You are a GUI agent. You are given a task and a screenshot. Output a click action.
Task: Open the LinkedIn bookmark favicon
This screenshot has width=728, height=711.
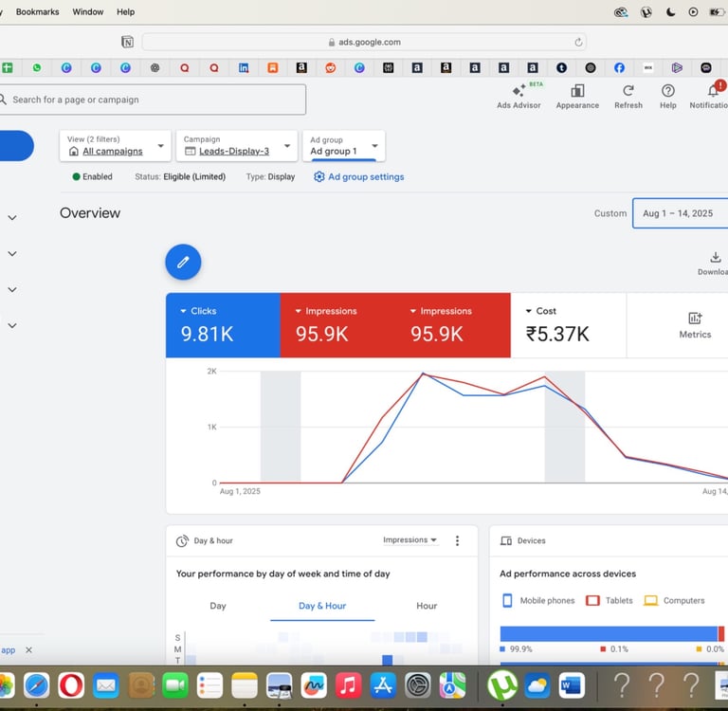pyautogui.click(x=244, y=68)
